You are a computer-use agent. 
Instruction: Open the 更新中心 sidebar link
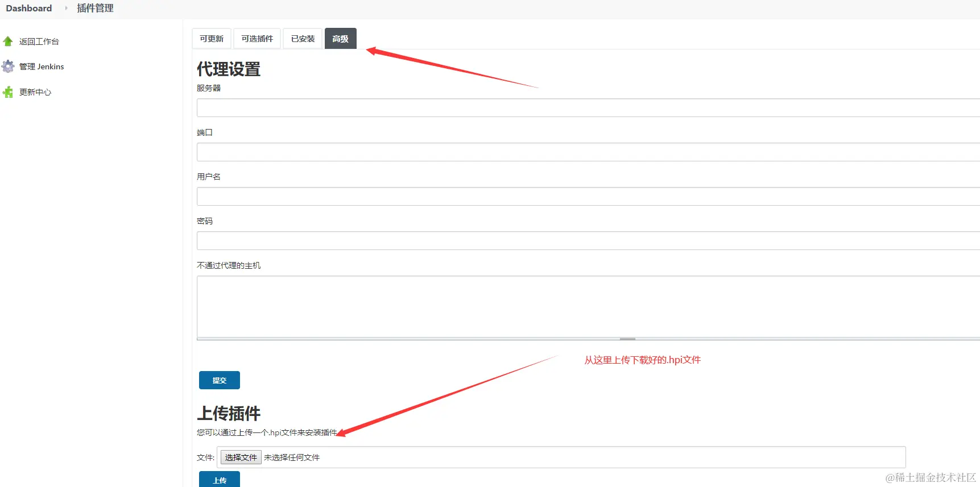(x=35, y=92)
